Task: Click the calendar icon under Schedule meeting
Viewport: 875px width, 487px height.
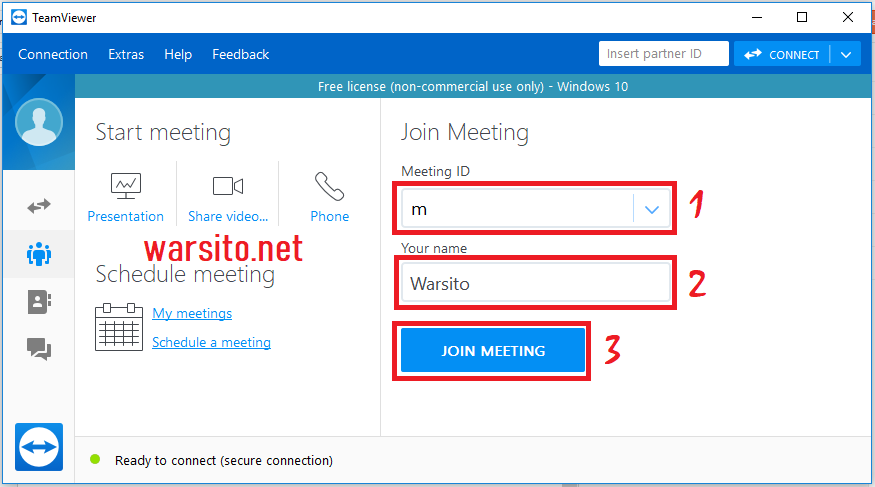Action: pyautogui.click(x=119, y=327)
